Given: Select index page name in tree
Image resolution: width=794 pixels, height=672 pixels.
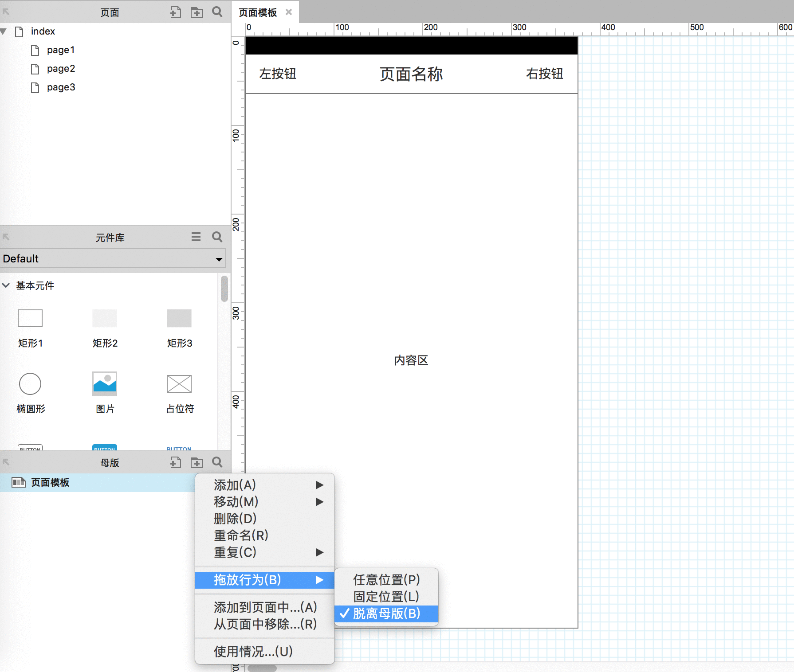Looking at the screenshot, I should pos(43,31).
